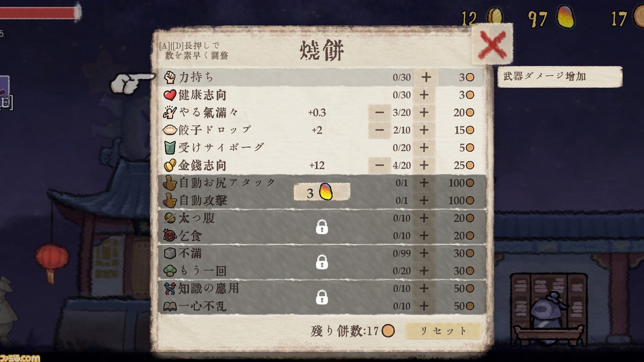Click the gold coins icon for 金錢志向
Image resolution: width=644 pixels, height=362 pixels.
[x=170, y=165]
